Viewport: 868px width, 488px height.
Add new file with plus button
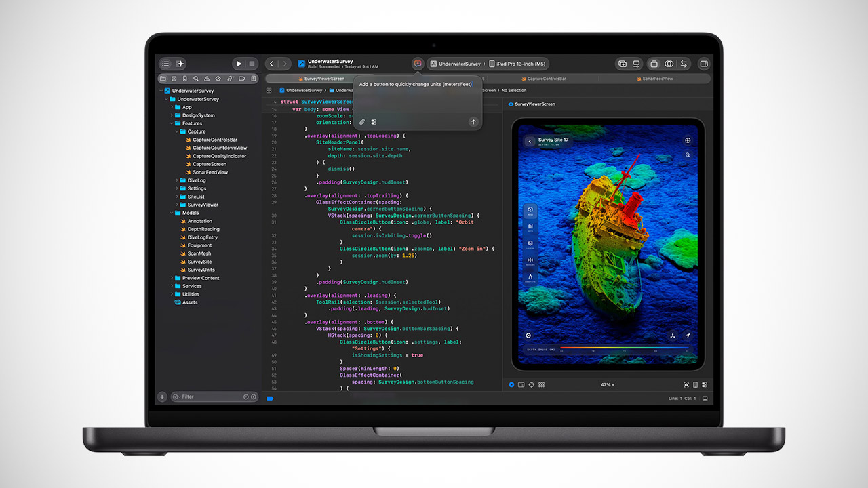[x=162, y=396]
